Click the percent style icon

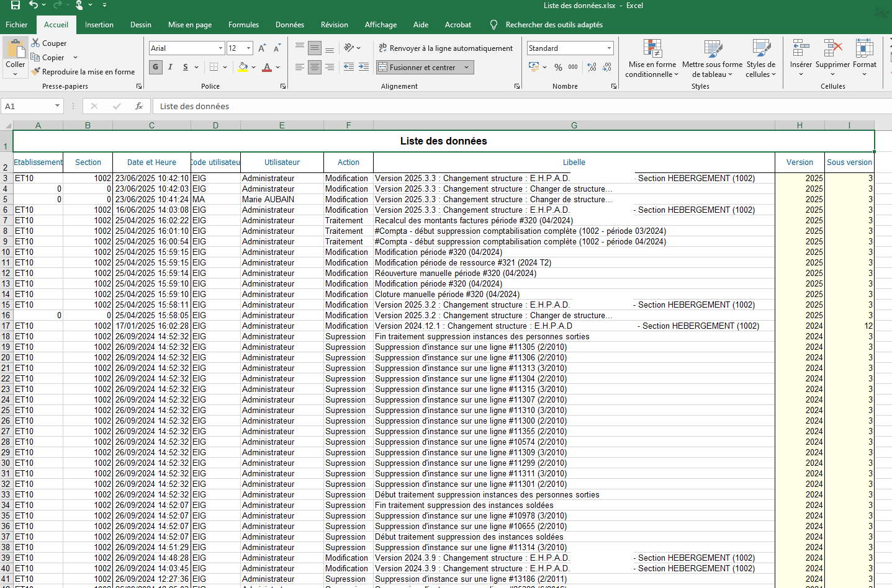point(558,67)
